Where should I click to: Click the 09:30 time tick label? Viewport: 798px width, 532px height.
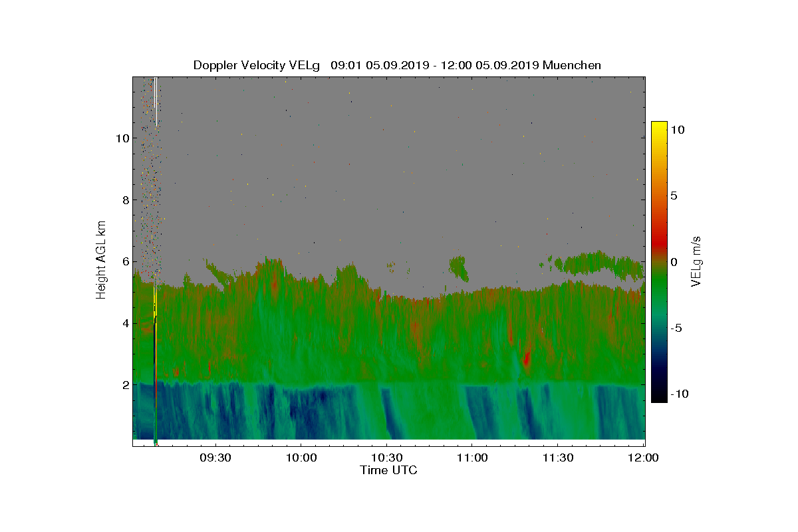pyautogui.click(x=217, y=458)
